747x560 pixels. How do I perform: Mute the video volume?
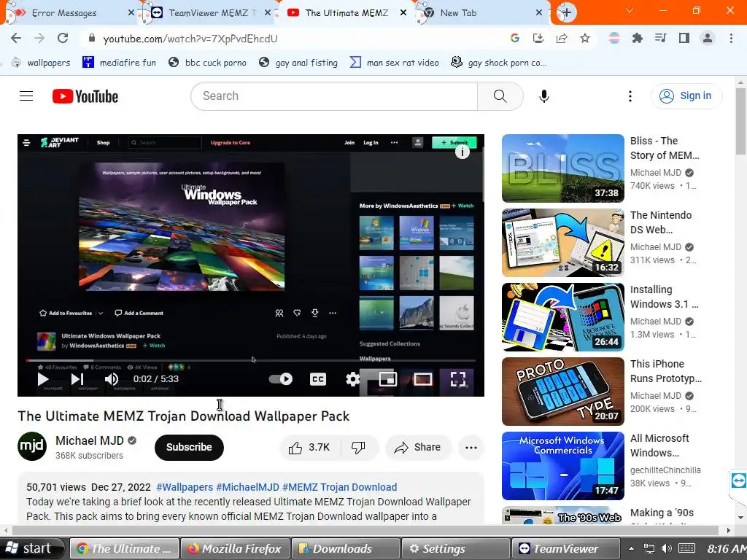point(112,379)
